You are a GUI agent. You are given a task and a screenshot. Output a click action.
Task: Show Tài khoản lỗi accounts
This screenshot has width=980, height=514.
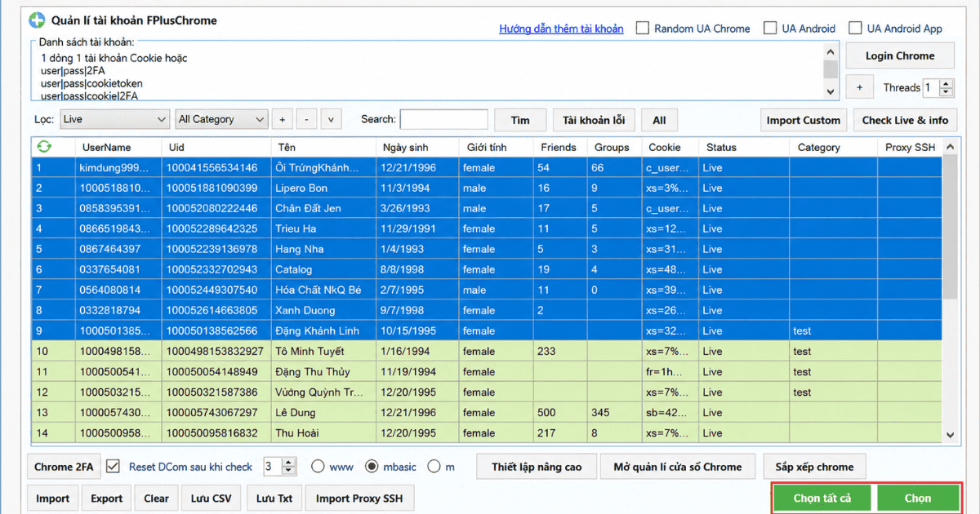[x=594, y=120]
